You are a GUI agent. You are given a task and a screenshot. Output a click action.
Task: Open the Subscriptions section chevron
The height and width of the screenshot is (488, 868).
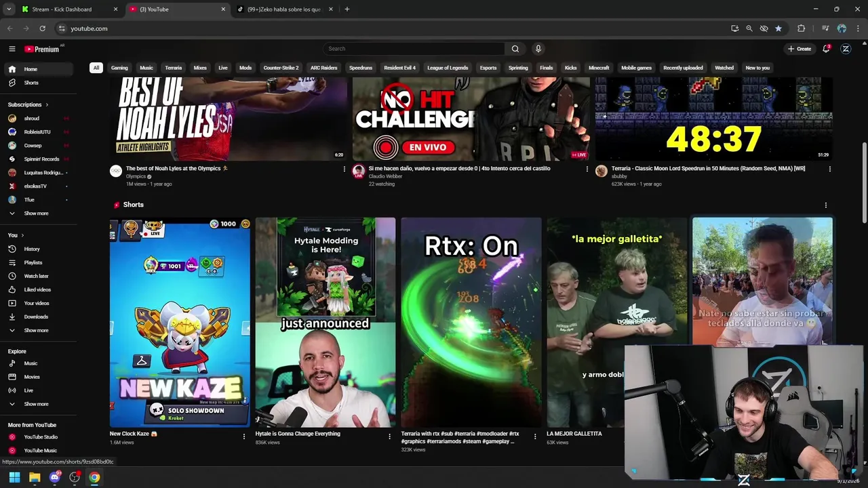pyautogui.click(x=47, y=105)
